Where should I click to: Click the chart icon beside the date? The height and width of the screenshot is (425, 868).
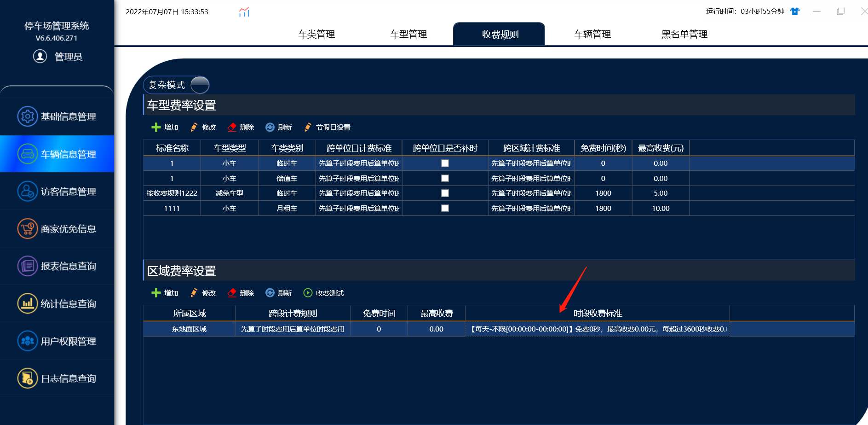[244, 12]
